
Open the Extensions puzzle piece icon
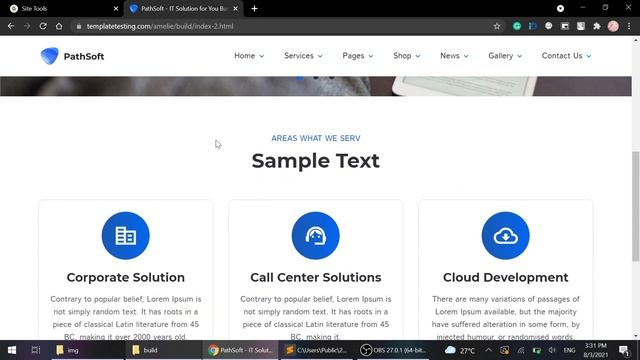point(597,26)
